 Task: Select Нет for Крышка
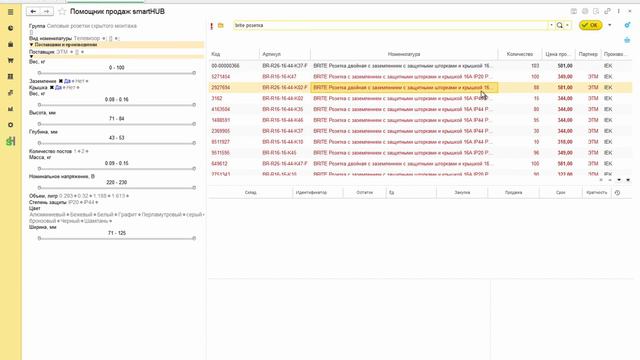pyautogui.click(x=71, y=87)
